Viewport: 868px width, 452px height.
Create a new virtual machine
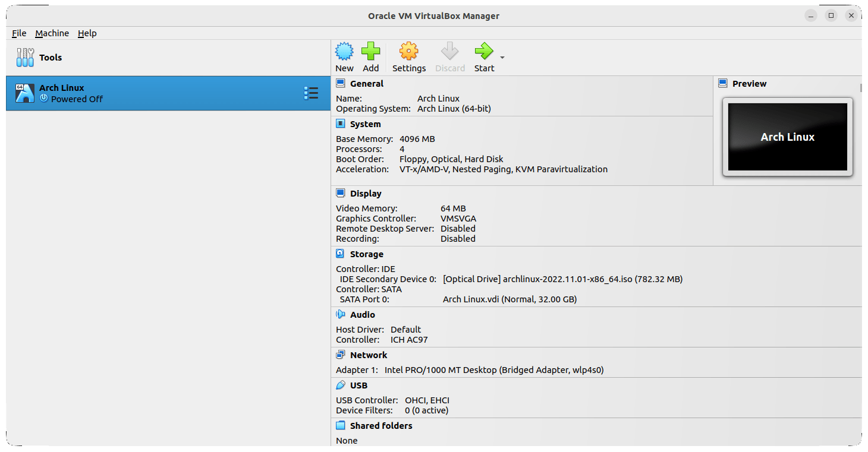[344, 56]
